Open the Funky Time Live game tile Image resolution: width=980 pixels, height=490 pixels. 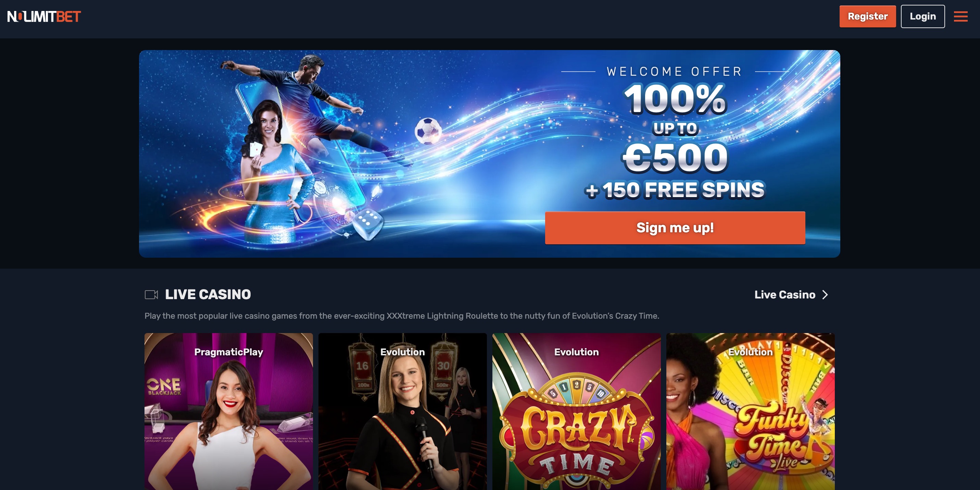(x=750, y=412)
